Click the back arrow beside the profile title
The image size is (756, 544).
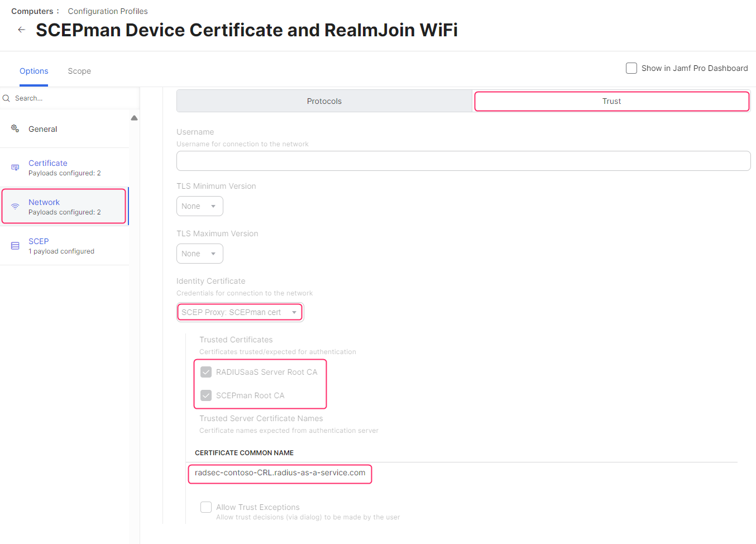tap(21, 30)
